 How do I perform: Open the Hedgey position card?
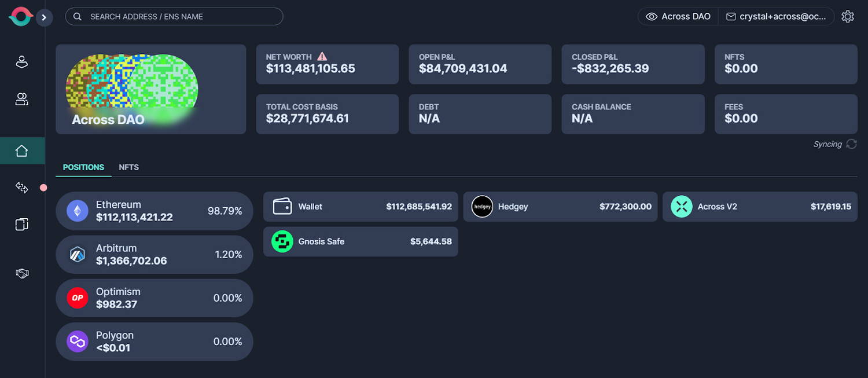click(x=560, y=207)
